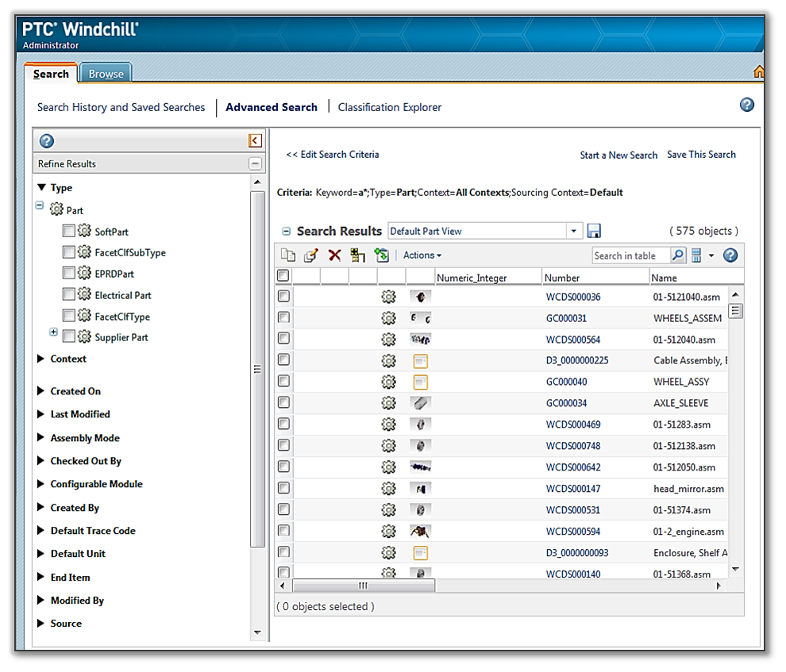The width and height of the screenshot is (786, 672).
Task: Click the Edit pencil icon in toolbar
Action: [310, 255]
